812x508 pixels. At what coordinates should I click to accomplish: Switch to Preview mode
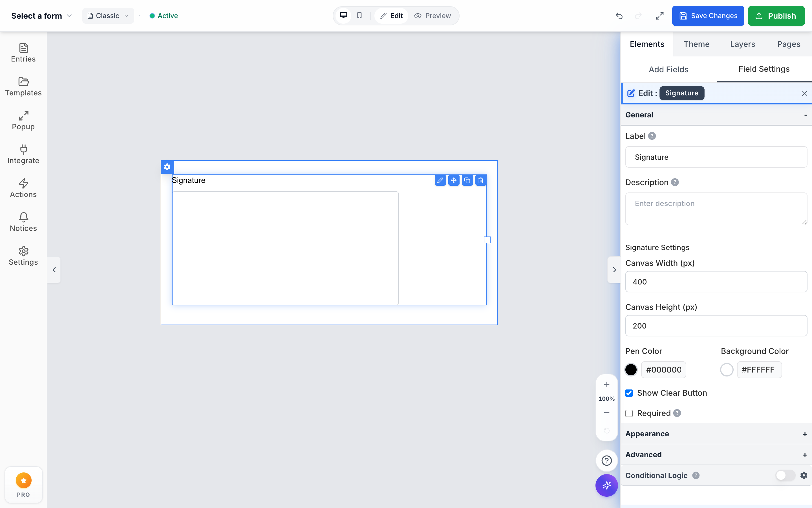[433, 16]
